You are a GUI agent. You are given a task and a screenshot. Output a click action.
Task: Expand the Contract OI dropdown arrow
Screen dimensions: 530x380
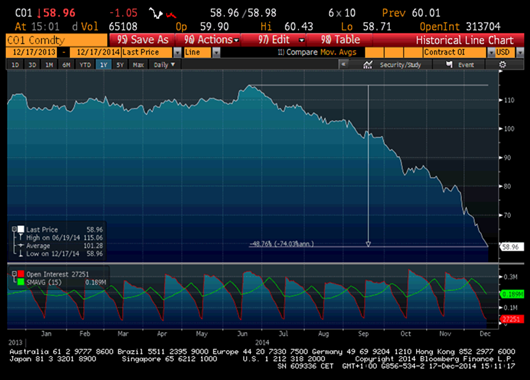click(491, 52)
